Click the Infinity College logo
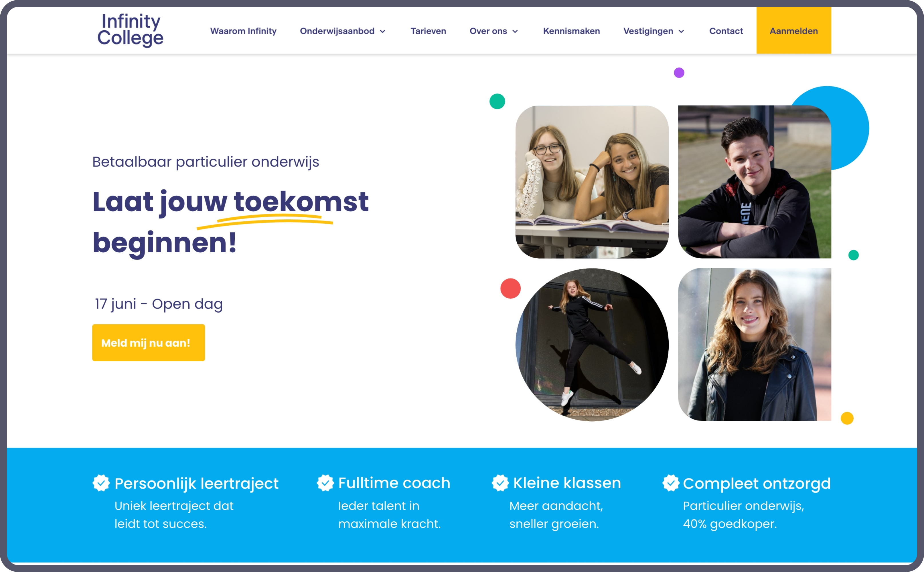Screen dimensions: 924x572 132,30
